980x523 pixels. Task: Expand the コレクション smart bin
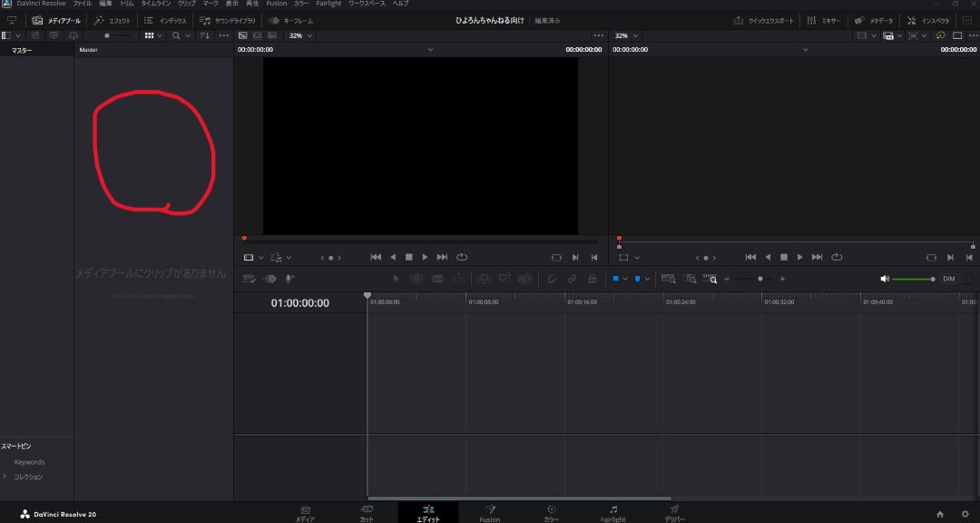[5, 476]
